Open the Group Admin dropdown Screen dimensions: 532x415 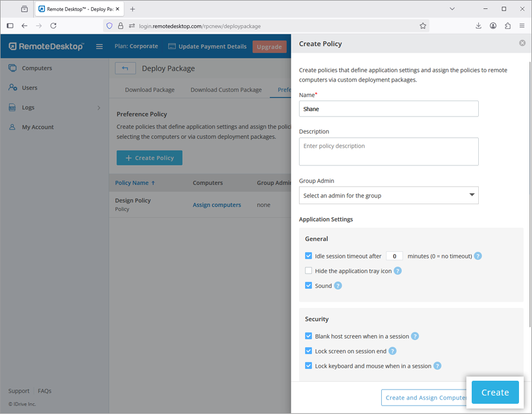coord(388,195)
